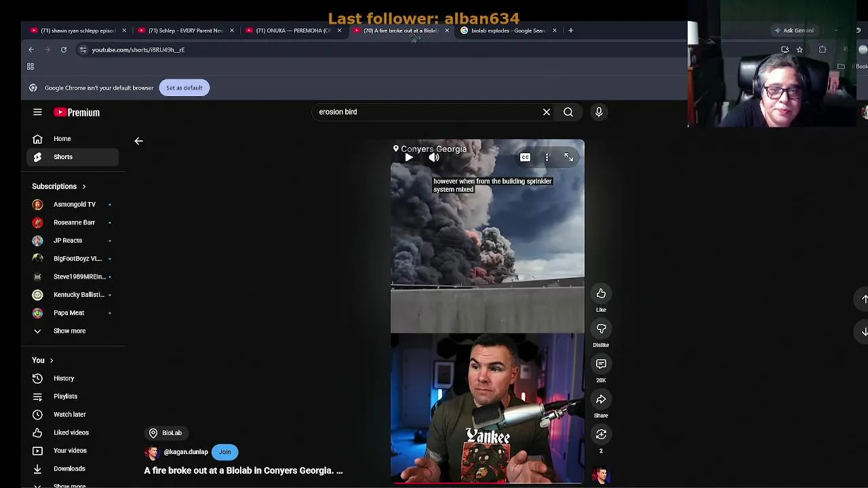Click the site information icon in the address bar
This screenshot has height=488, width=868.
(83, 49)
